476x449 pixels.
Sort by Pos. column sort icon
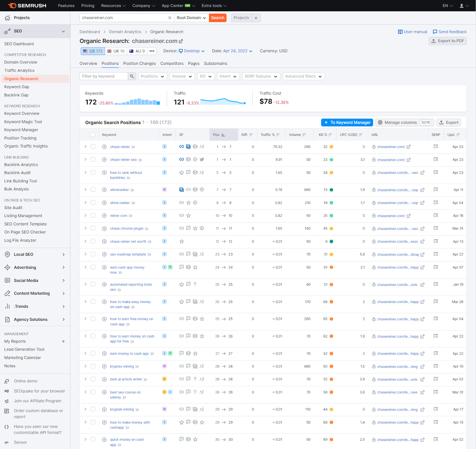coord(223,135)
